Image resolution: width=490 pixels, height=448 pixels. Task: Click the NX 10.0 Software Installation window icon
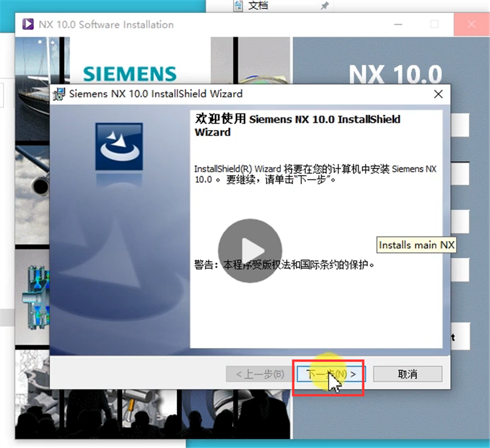click(x=28, y=24)
